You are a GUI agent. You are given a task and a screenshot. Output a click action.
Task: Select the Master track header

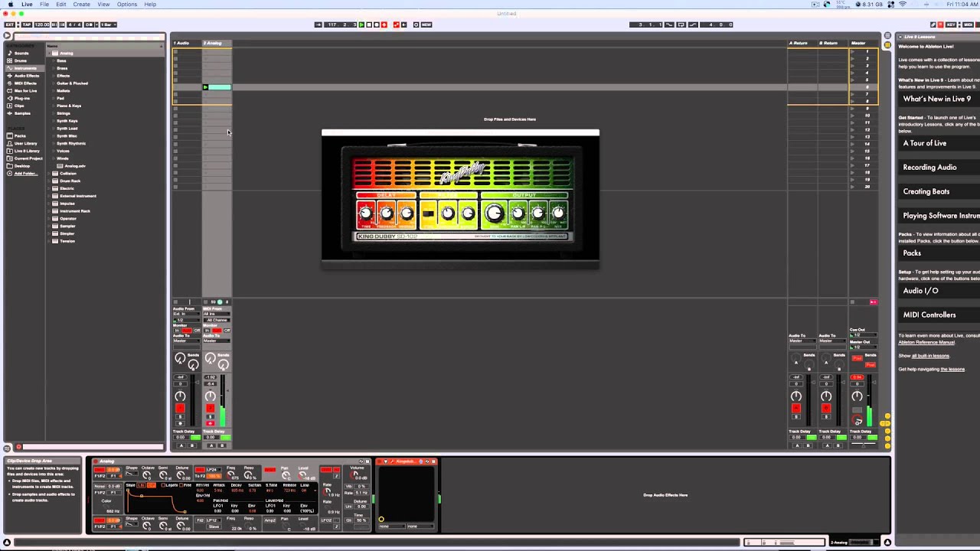864,43
